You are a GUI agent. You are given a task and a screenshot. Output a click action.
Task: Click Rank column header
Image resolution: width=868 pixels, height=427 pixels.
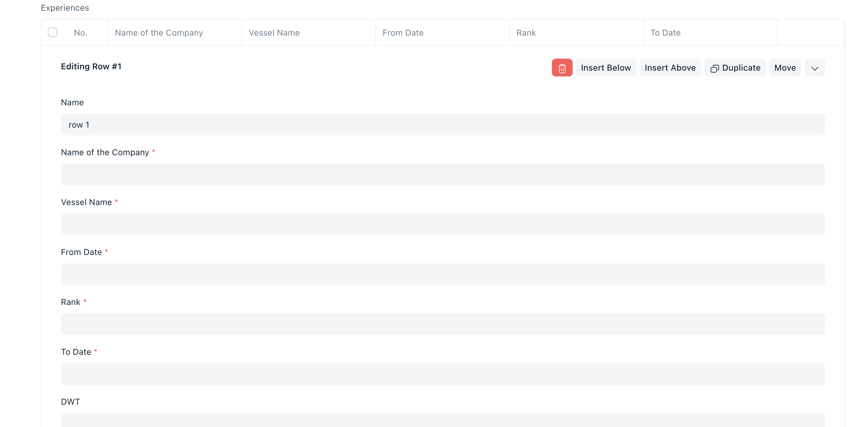(526, 33)
